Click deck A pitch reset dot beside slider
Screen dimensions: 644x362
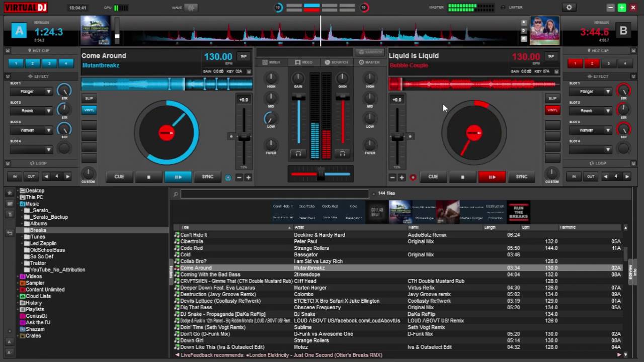231,136
